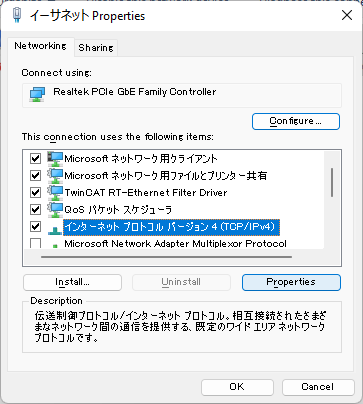Click the Properties button
This screenshot has height=404, width=363.
pyautogui.click(x=291, y=282)
